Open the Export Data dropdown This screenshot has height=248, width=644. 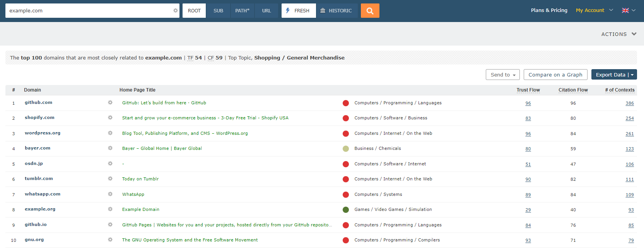614,75
